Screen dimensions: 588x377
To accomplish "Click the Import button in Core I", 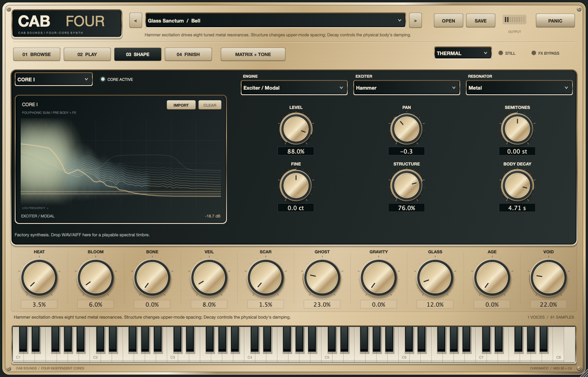I will coord(181,105).
